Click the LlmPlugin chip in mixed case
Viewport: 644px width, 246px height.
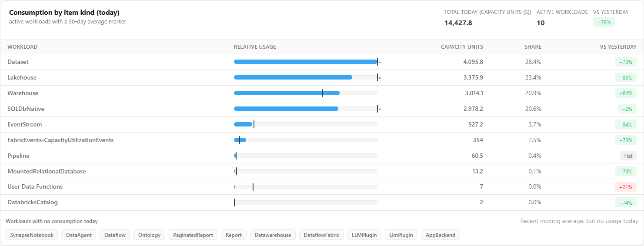(x=401, y=235)
